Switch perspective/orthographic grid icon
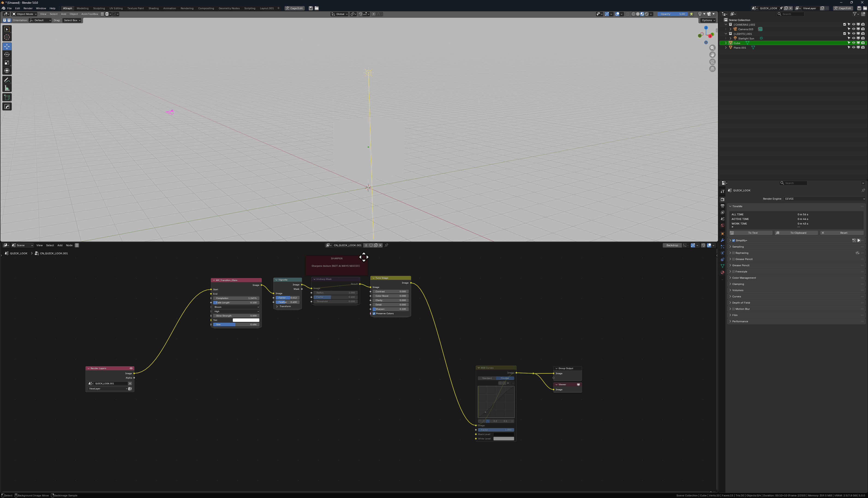The width and height of the screenshot is (868, 498). (x=712, y=69)
